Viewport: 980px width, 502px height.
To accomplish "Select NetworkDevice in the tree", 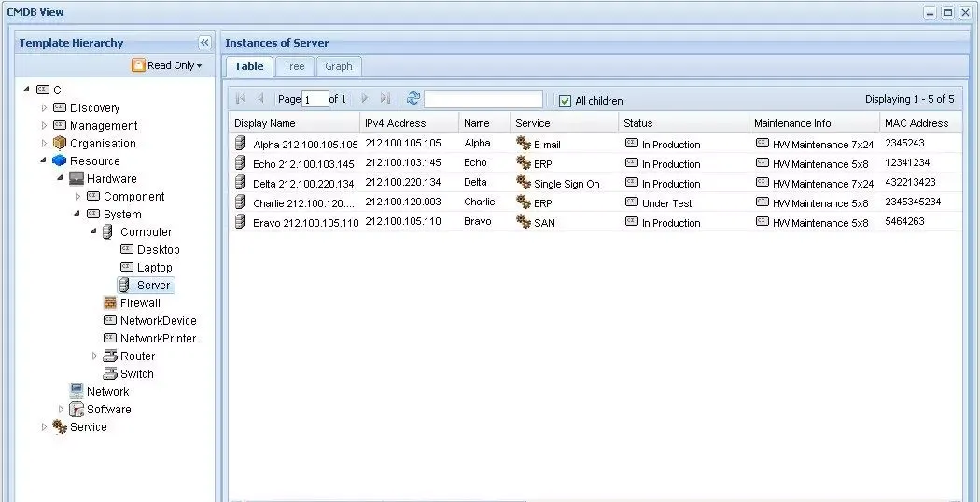I will pyautogui.click(x=158, y=321).
